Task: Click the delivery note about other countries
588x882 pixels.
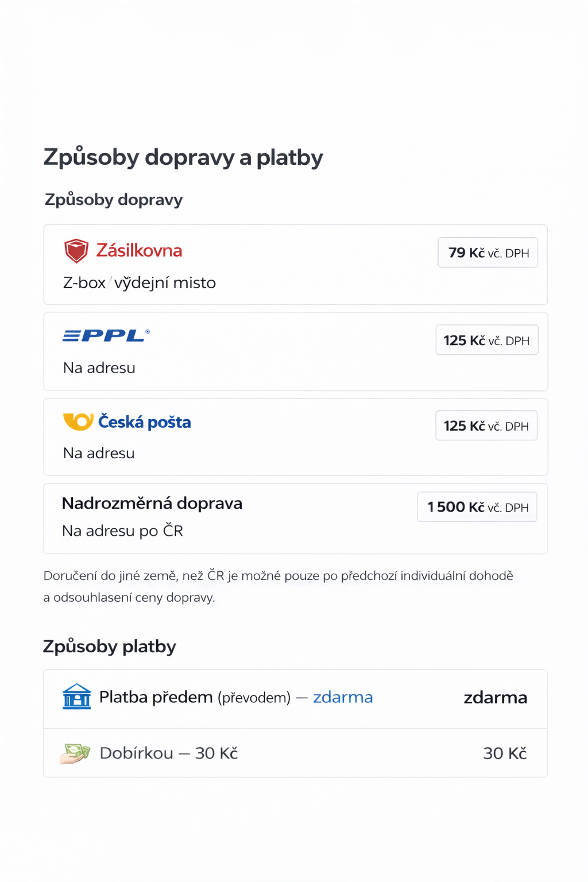Action: [x=278, y=586]
